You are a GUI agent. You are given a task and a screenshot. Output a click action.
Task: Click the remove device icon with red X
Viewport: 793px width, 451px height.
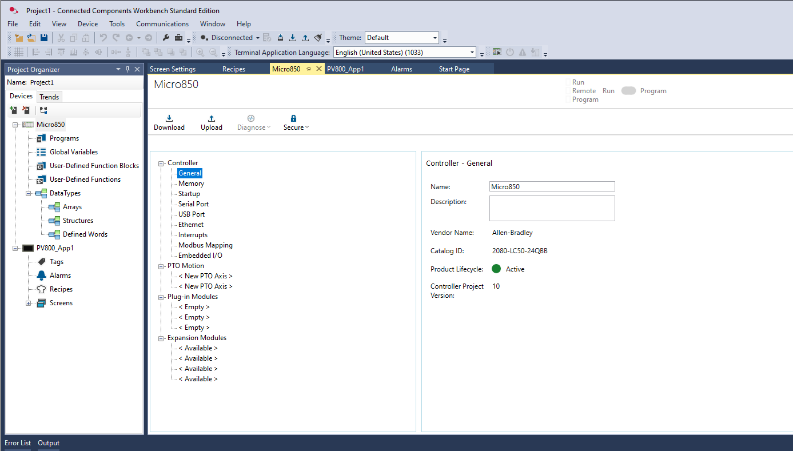[26, 110]
